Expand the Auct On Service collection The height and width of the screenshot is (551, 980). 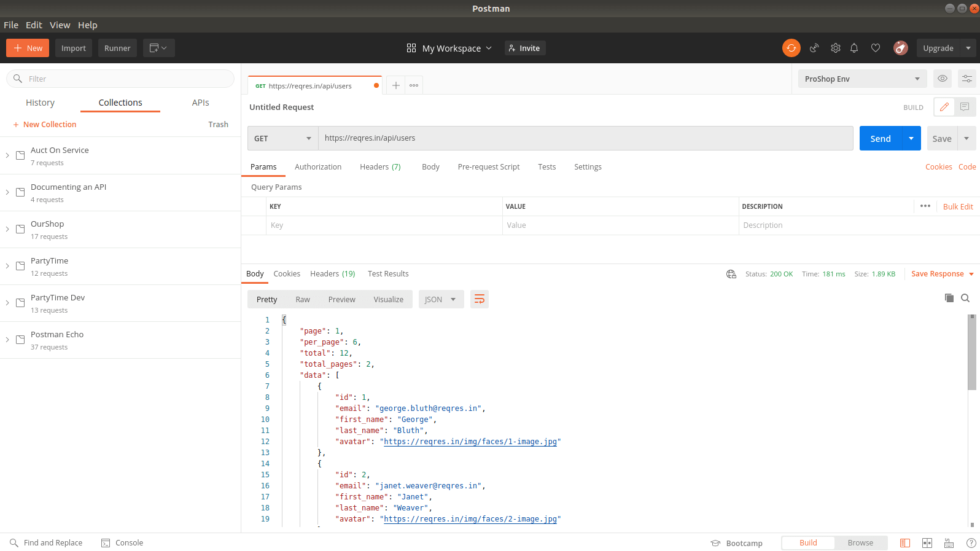coord(7,155)
